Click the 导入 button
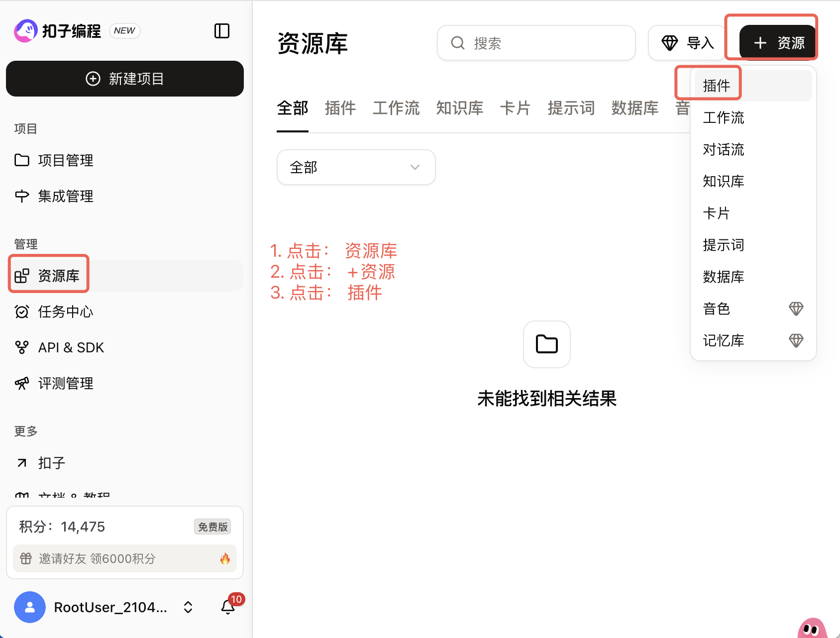840x638 pixels. coord(687,43)
